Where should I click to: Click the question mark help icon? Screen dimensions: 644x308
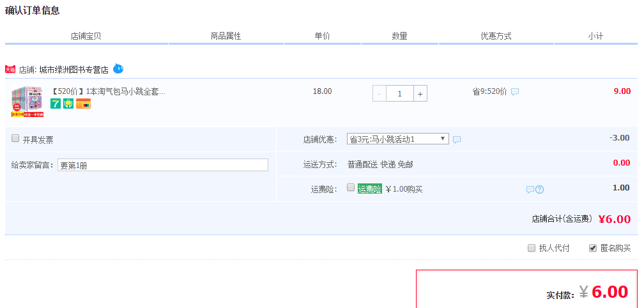click(540, 189)
